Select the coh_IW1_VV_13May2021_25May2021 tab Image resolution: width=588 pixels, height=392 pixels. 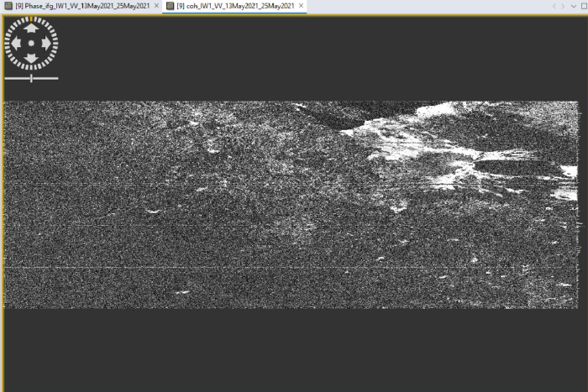click(235, 6)
